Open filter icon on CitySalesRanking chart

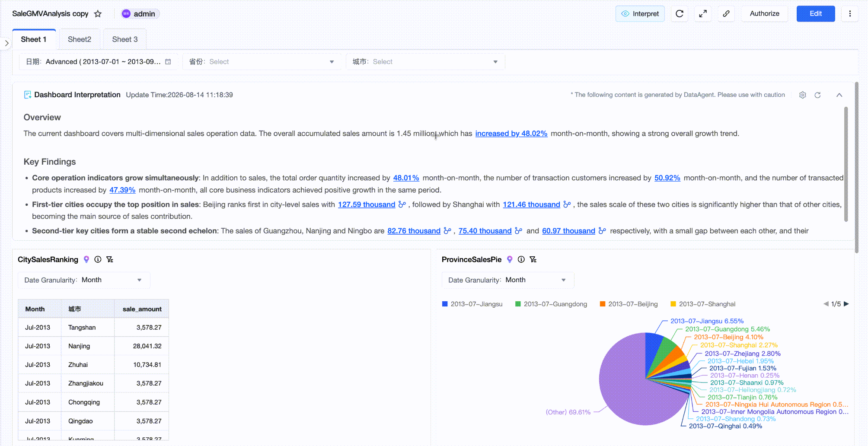(x=110, y=259)
